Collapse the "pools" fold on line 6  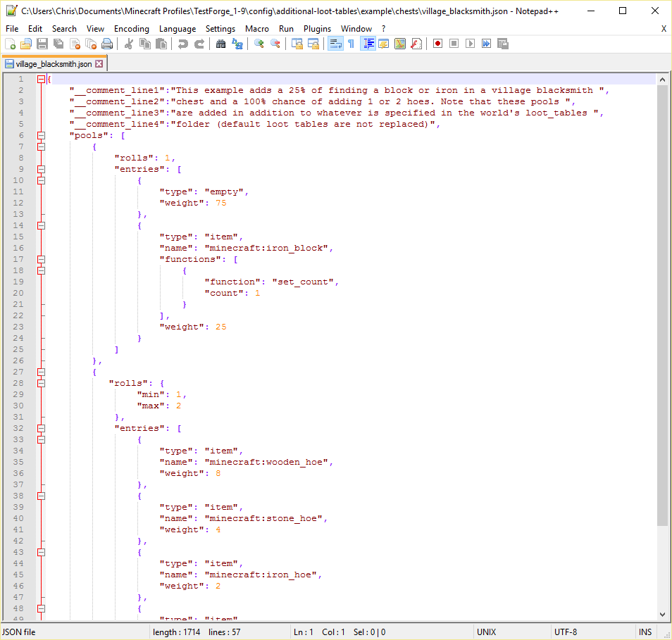pyautogui.click(x=41, y=135)
